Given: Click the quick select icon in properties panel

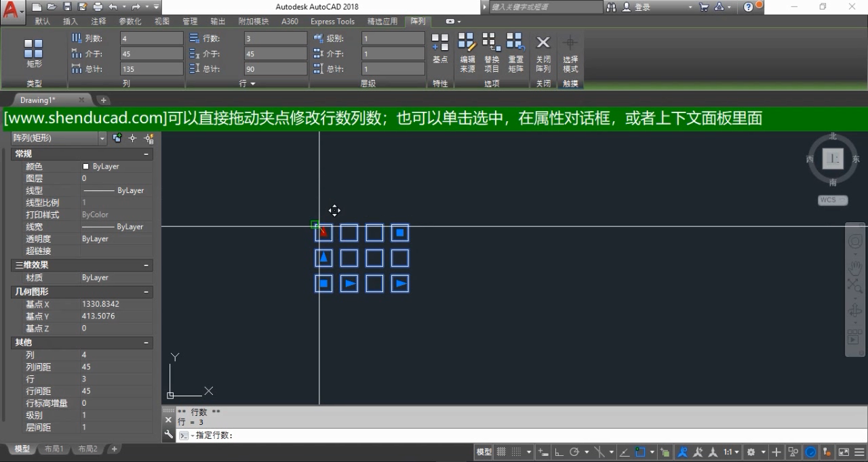Looking at the screenshot, I should (149, 138).
